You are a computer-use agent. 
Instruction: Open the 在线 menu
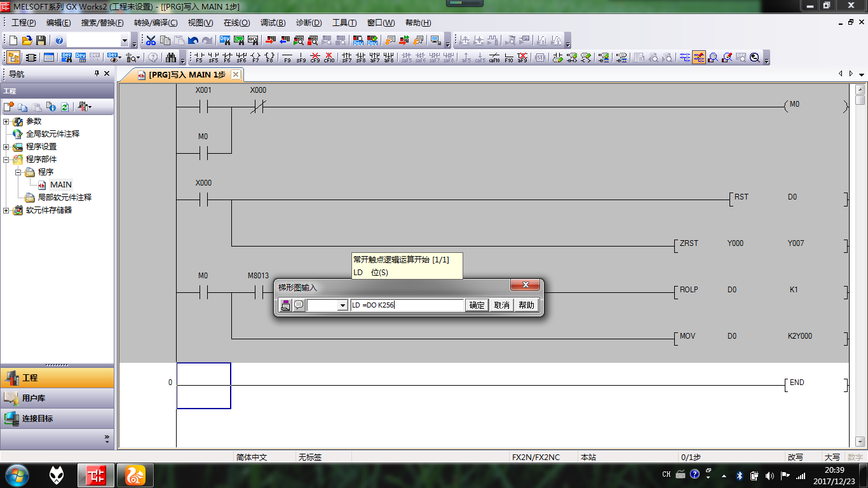point(236,23)
